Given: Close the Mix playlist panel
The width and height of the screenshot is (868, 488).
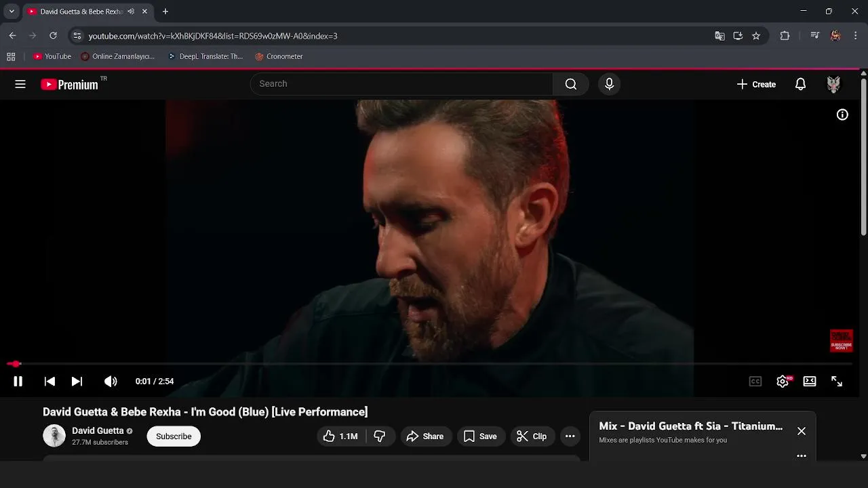Looking at the screenshot, I should (802, 431).
